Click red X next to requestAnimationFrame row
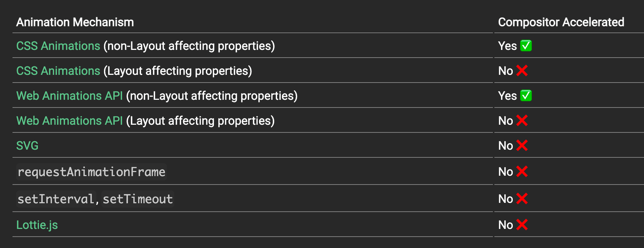The width and height of the screenshot is (644, 248). (x=522, y=171)
